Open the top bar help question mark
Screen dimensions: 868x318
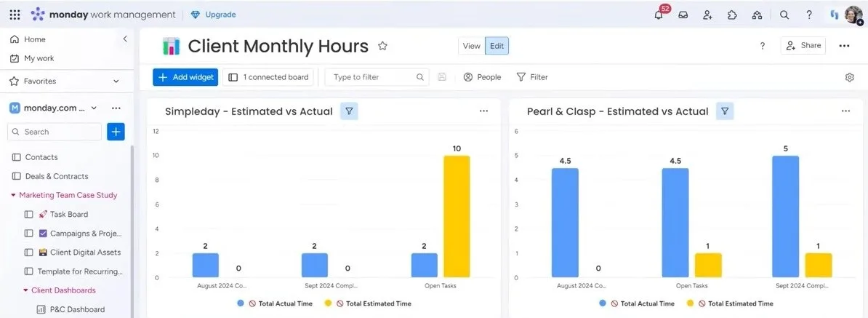[809, 15]
